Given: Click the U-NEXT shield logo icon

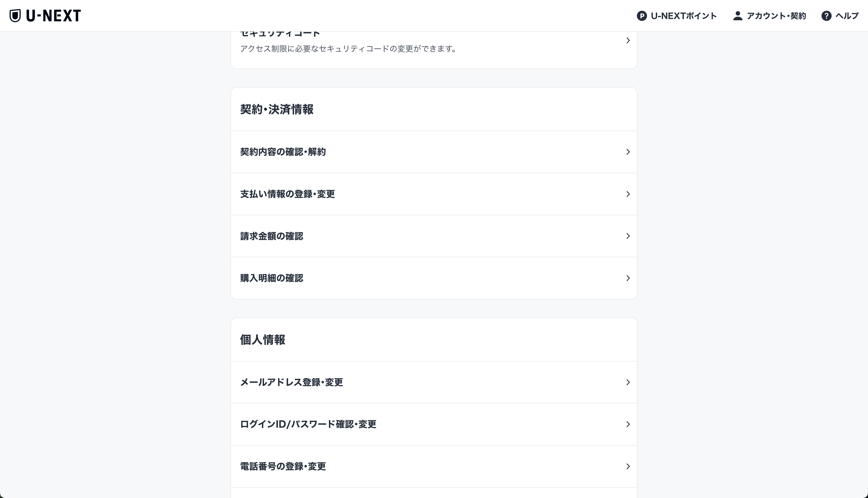Looking at the screenshot, I should tap(15, 16).
